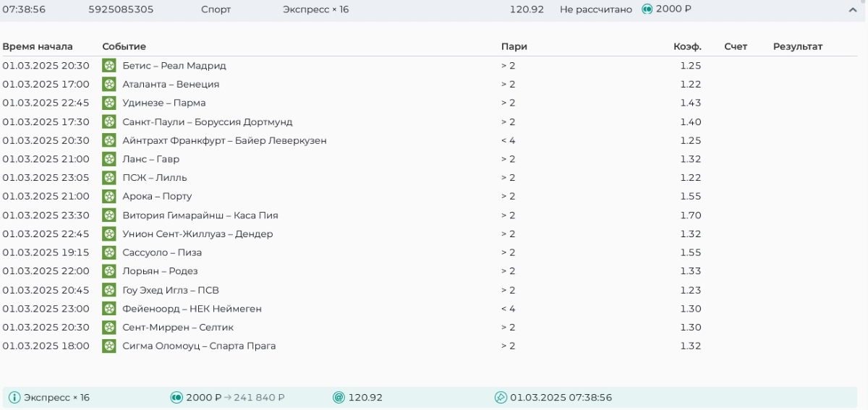Click the football icon beside Сассуоло – Пиза
The height and width of the screenshot is (410, 868).
coord(109,252)
